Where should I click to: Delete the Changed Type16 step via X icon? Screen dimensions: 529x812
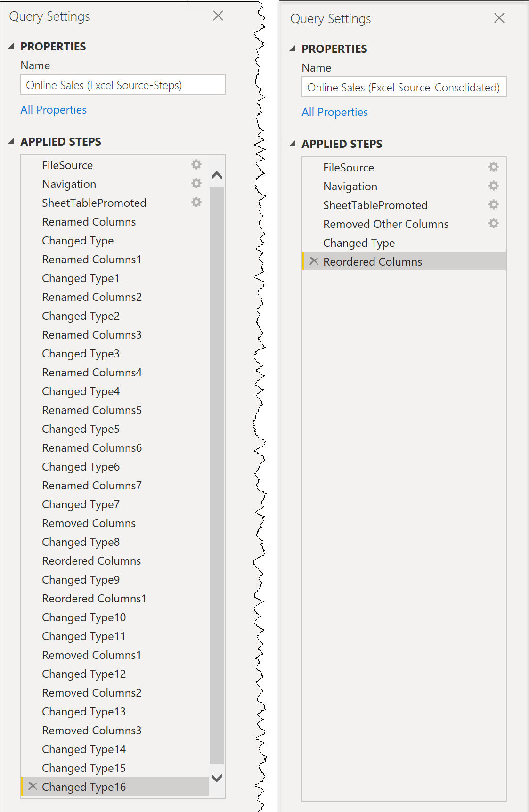(33, 786)
